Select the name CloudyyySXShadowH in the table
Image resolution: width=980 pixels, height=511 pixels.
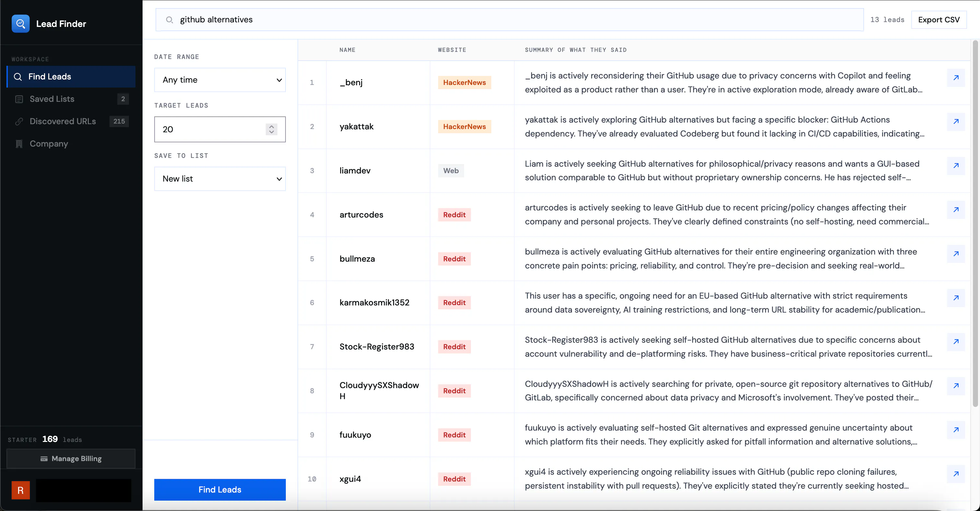point(379,391)
